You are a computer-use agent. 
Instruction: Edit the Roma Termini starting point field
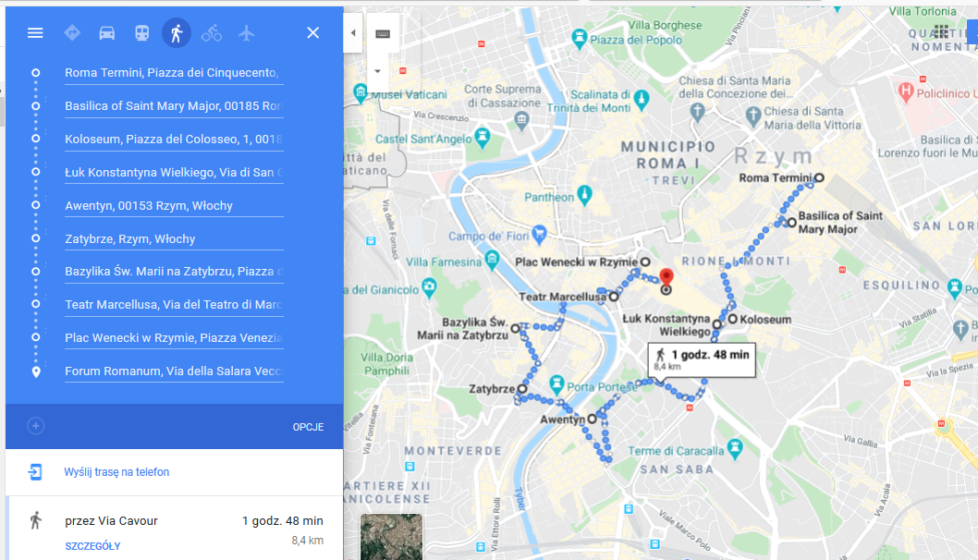[174, 73]
